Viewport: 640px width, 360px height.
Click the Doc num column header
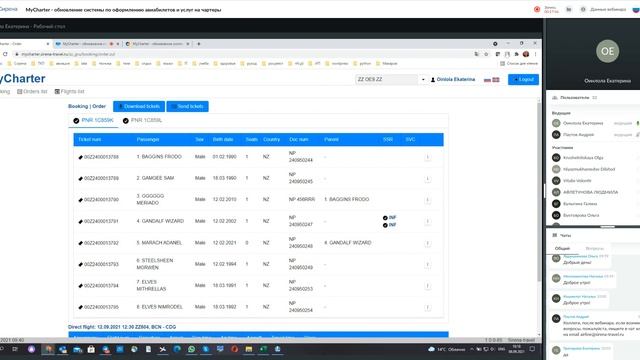point(299,140)
